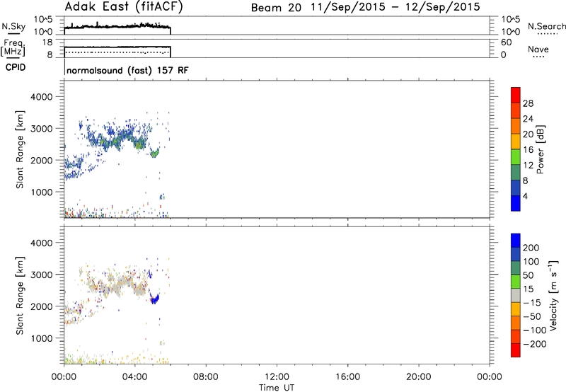Screen dimensions: 566x392
Task: Click the 'normalsound (fast) 157 RF' text
Action: click(127, 70)
